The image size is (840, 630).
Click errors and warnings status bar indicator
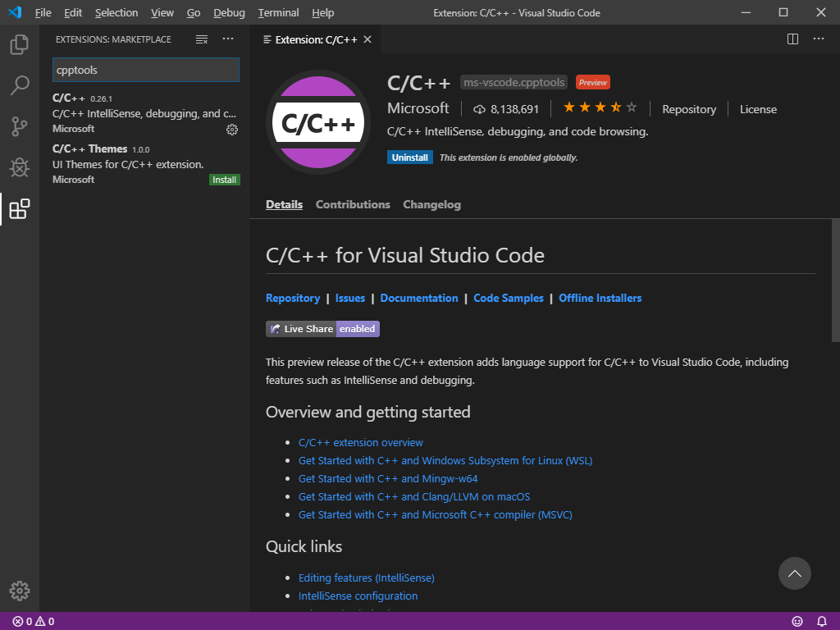click(x=33, y=622)
